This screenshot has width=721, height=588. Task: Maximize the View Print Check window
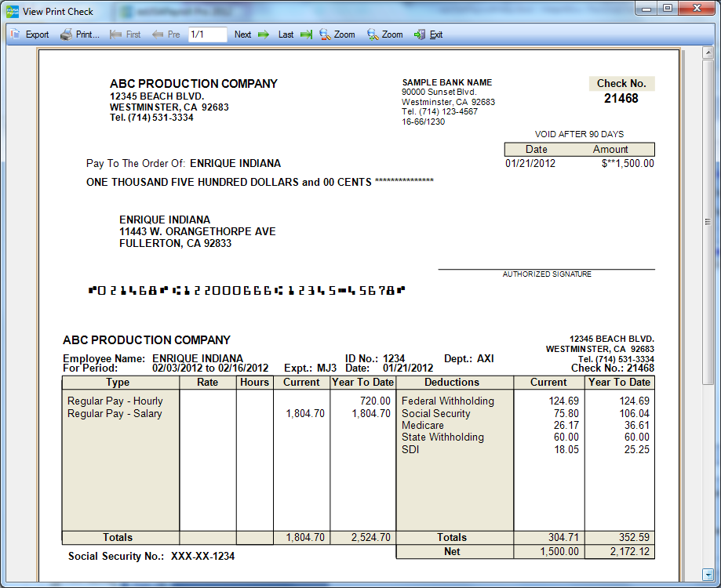coord(667,8)
